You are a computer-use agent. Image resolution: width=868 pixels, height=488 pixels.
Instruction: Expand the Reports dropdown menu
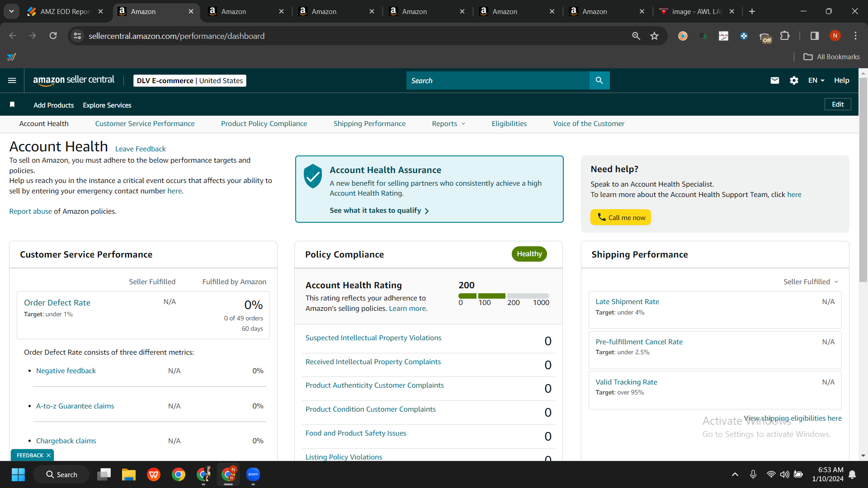(448, 124)
